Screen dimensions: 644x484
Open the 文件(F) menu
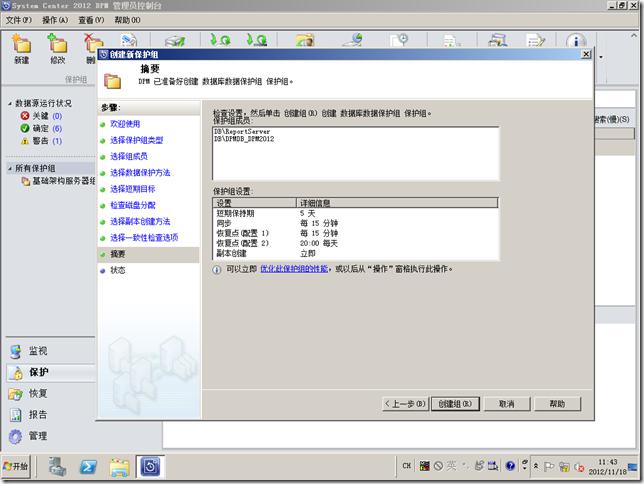point(18,20)
